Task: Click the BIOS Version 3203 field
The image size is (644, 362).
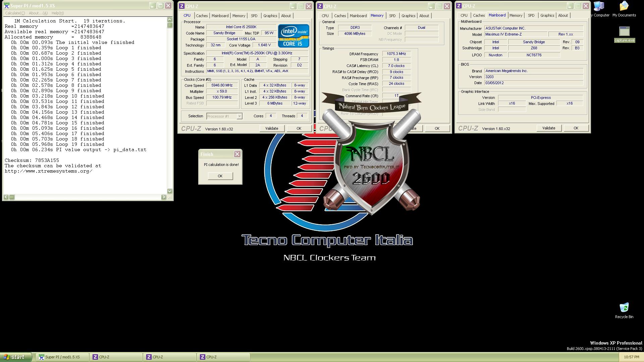Action: click(x=534, y=77)
